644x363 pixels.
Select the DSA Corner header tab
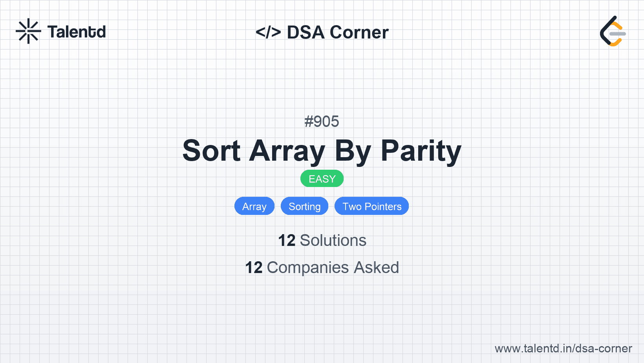322,32
